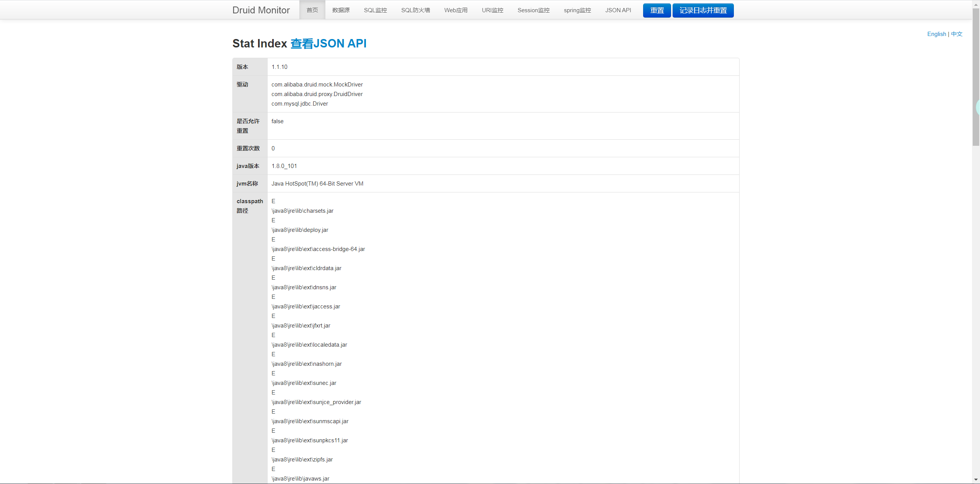Click the scrollbar down arrow
The image size is (980, 484).
click(976, 479)
